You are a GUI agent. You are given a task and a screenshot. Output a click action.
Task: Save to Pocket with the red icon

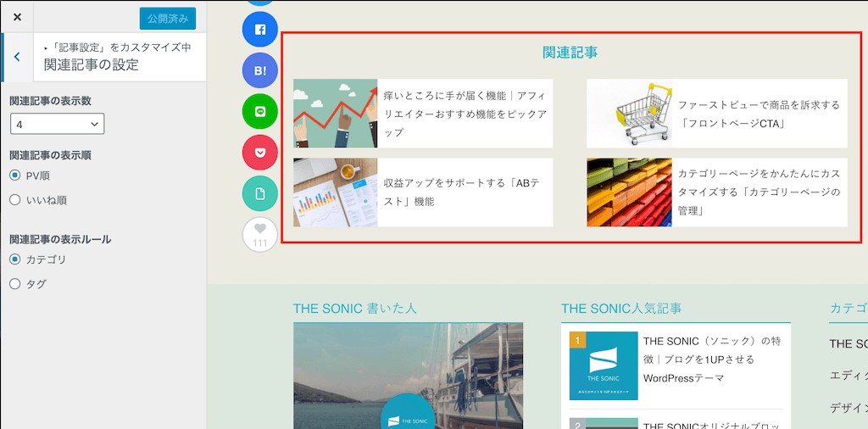(x=259, y=153)
